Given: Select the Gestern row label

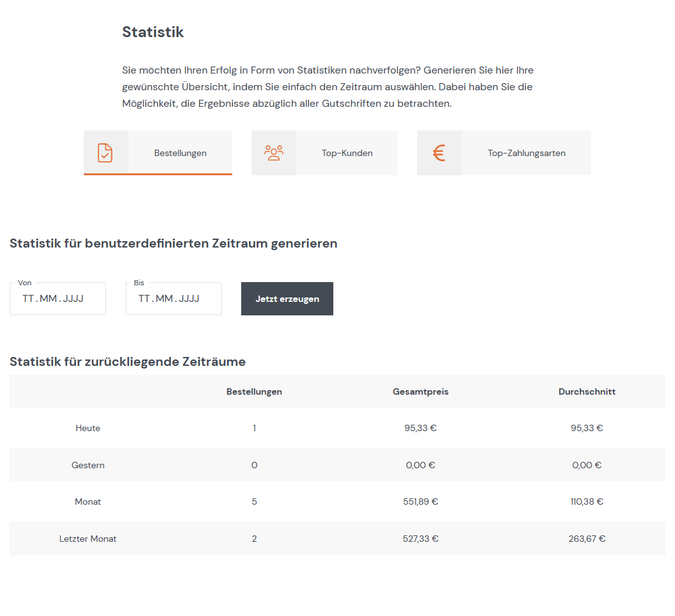Looking at the screenshot, I should [x=88, y=465].
